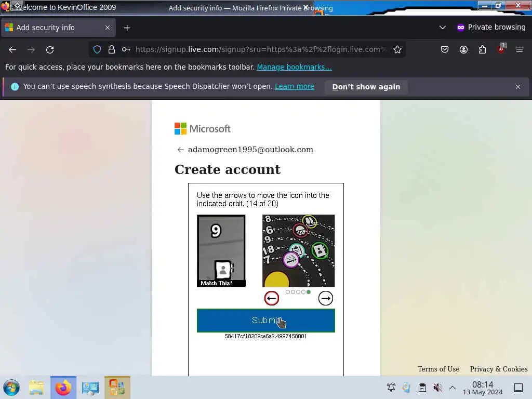Click adamogreen1995@outlook.com email text
Image resolution: width=532 pixels, height=399 pixels.
point(250,150)
